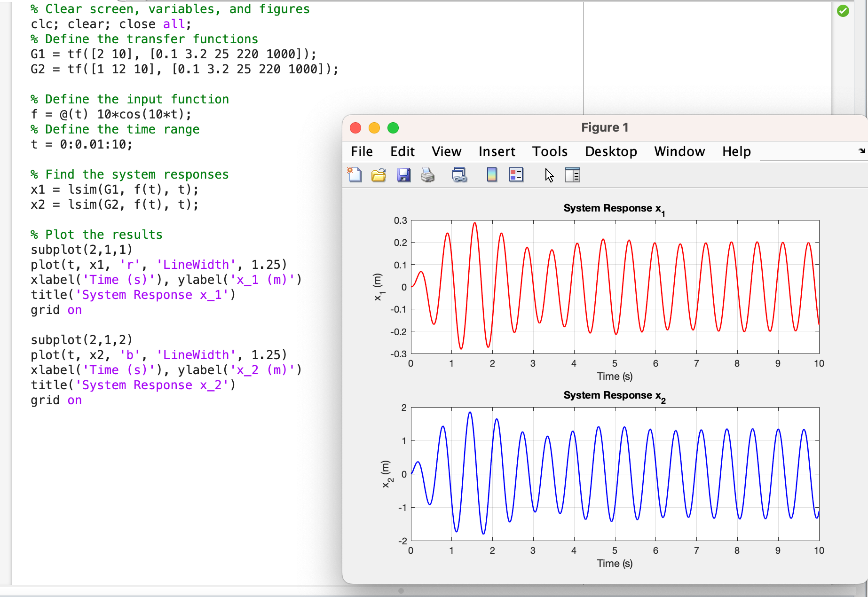The width and height of the screenshot is (868, 597).
Task: Open a file using the Open folder icon
Action: pos(379,175)
